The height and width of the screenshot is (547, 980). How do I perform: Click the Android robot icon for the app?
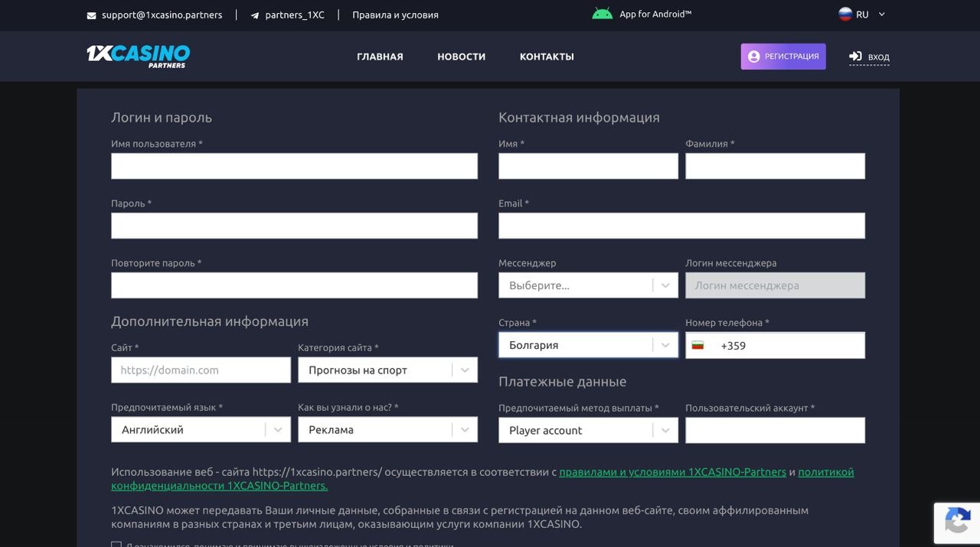[x=602, y=12]
